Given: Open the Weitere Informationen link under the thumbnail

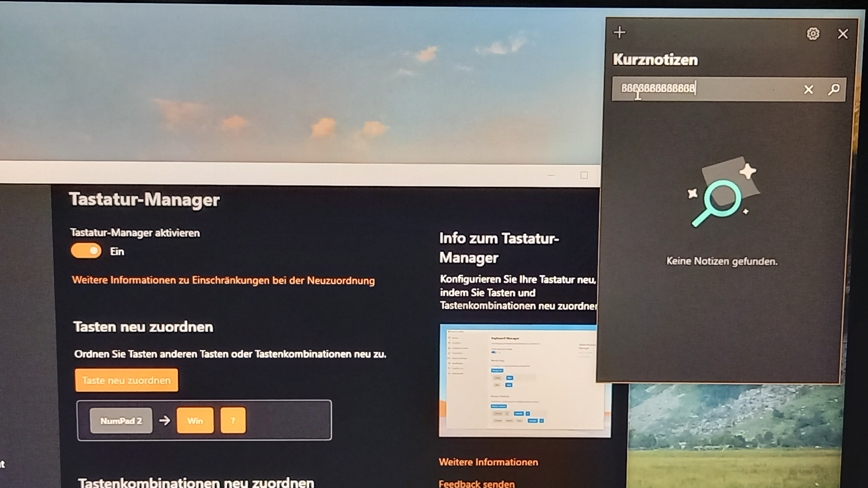Looking at the screenshot, I should (488, 462).
